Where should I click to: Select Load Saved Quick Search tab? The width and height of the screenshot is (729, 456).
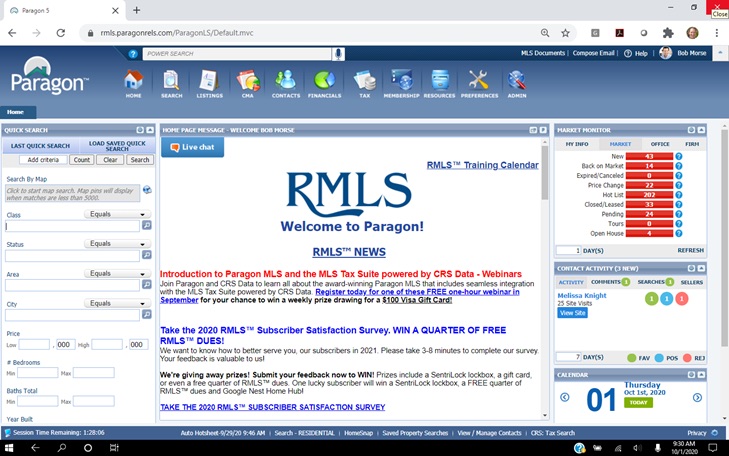(117, 146)
